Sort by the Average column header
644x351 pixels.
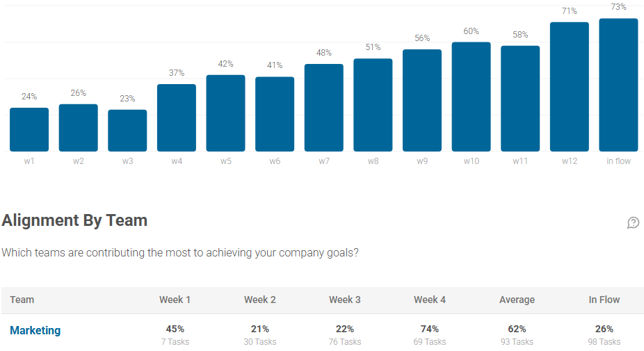click(517, 300)
